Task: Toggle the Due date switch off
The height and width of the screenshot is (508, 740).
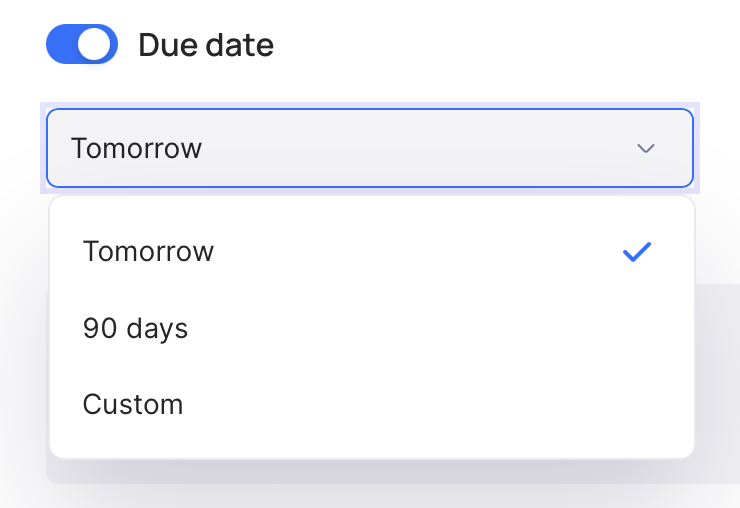Action: [82, 45]
